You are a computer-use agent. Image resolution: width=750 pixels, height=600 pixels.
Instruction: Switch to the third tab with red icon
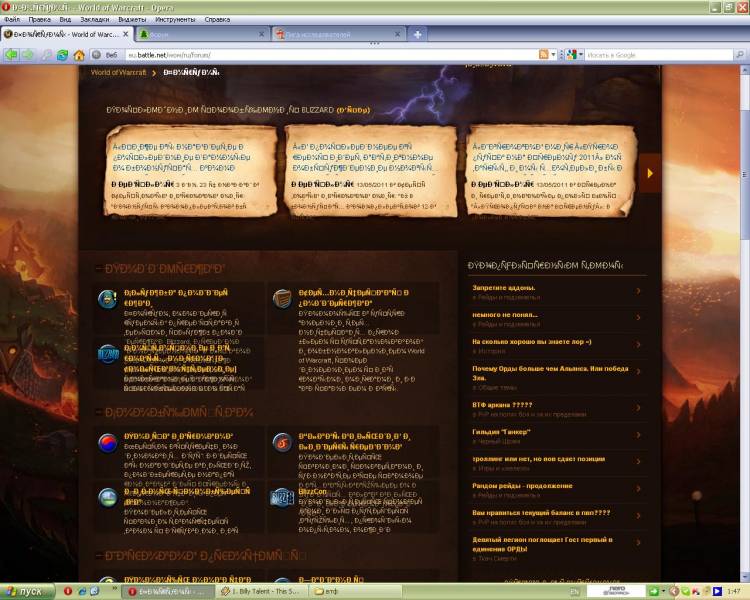click(x=338, y=34)
